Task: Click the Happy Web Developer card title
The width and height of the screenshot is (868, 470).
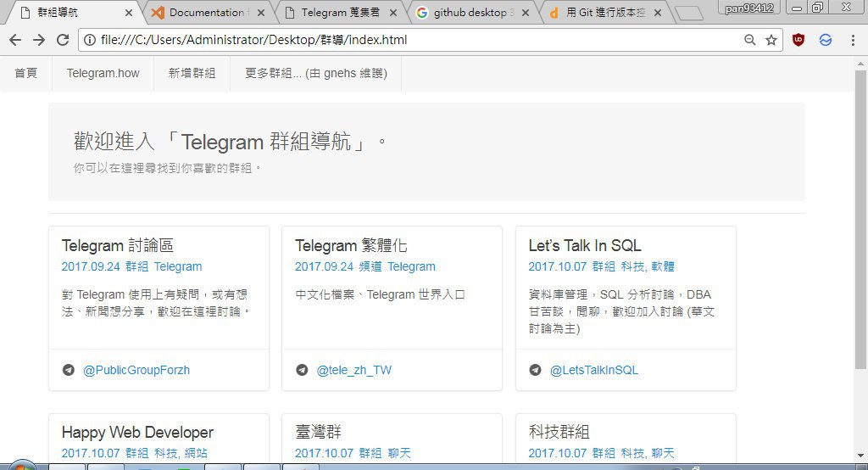Action: click(137, 433)
